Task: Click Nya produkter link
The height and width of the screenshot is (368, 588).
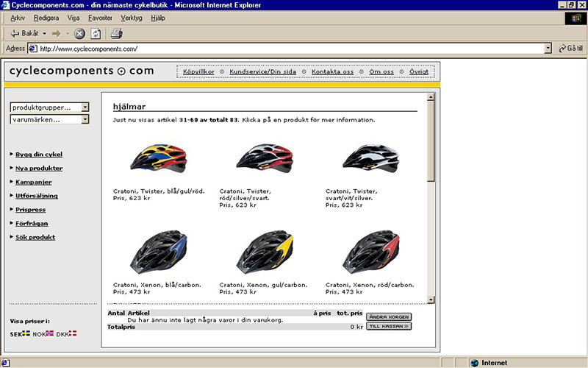Action: point(39,169)
